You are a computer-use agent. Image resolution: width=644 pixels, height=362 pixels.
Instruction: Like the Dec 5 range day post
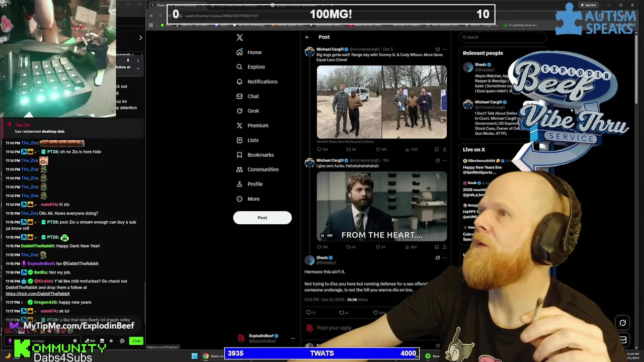tap(381, 149)
